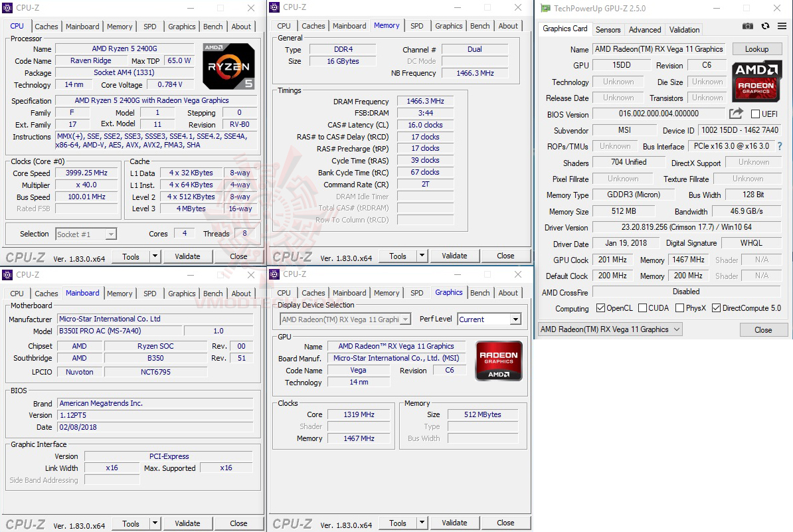Open Tools dropdown arrow in Mainboard window
Image resolution: width=793 pixels, height=532 pixels.
(155, 523)
